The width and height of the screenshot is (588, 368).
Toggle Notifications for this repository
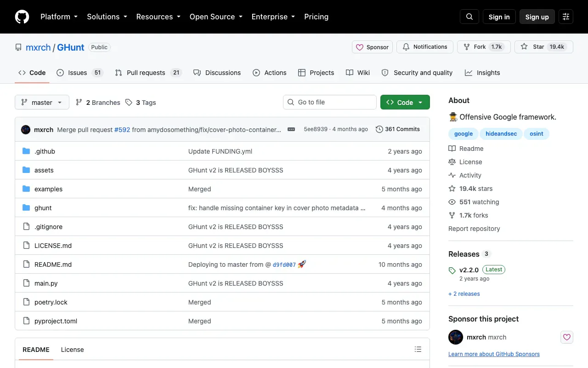click(x=425, y=47)
